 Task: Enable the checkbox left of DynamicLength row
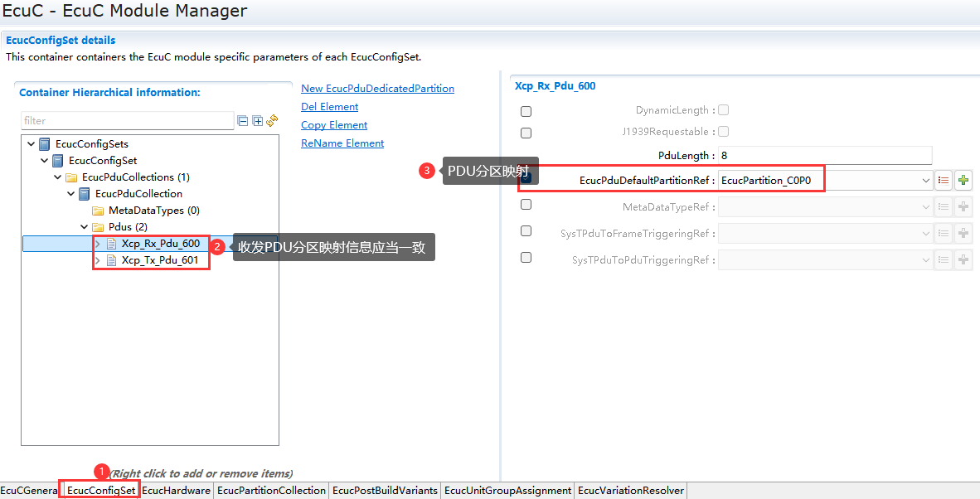526,111
